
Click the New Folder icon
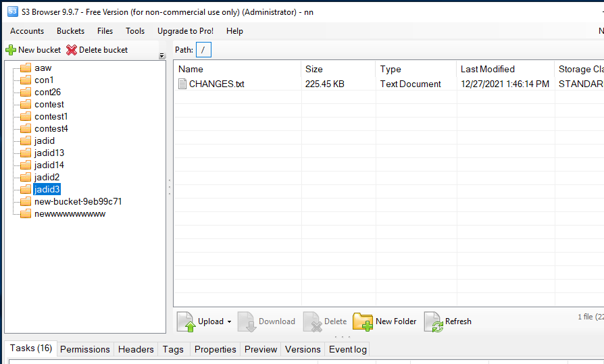(x=363, y=321)
